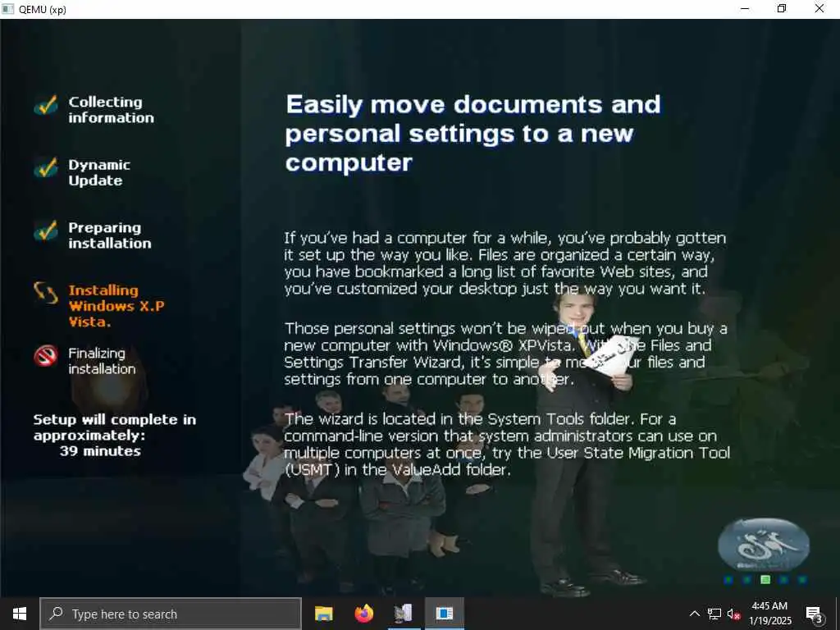Click the highlighted green progress square
840x630 pixels.
765,580
